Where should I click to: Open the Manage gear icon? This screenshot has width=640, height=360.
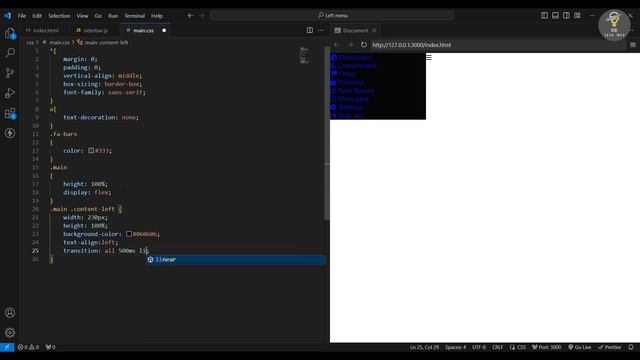pyautogui.click(x=10, y=333)
